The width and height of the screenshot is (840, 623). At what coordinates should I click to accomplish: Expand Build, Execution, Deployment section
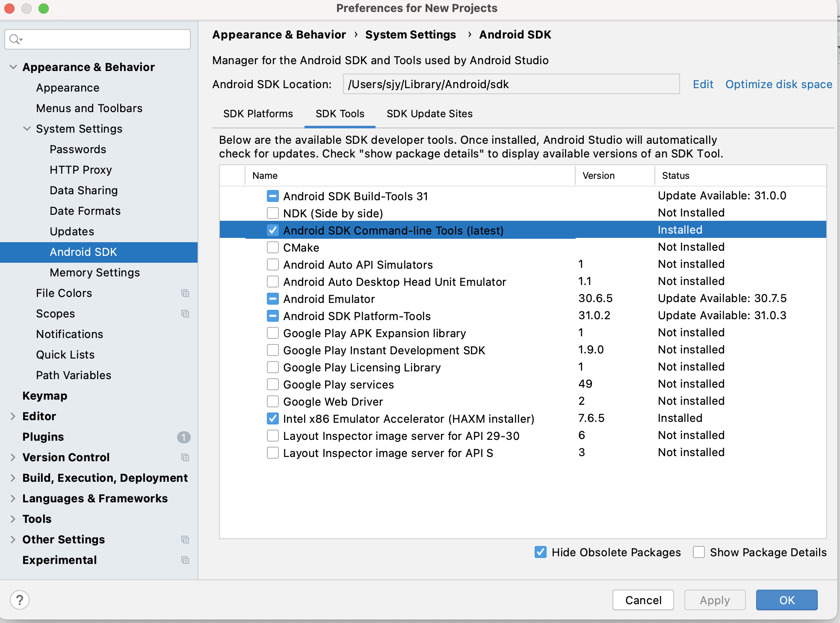pyautogui.click(x=13, y=478)
